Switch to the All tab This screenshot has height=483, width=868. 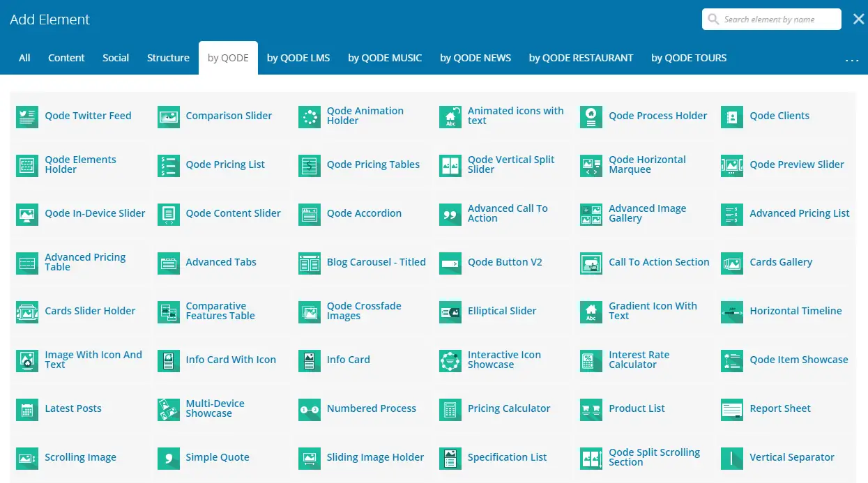click(24, 58)
